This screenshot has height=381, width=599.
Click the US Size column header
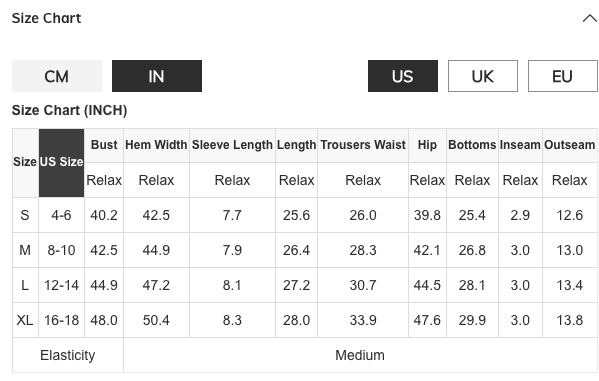62,163
